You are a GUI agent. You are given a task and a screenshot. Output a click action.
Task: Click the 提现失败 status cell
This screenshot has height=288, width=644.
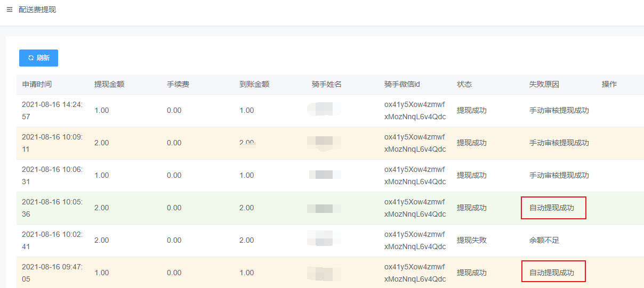click(x=472, y=240)
